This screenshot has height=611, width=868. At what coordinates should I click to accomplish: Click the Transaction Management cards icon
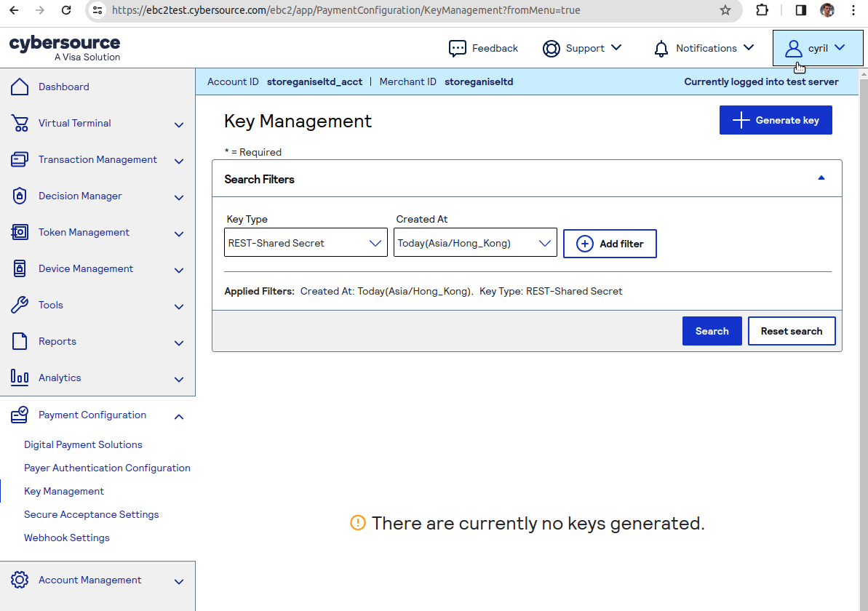pos(20,160)
